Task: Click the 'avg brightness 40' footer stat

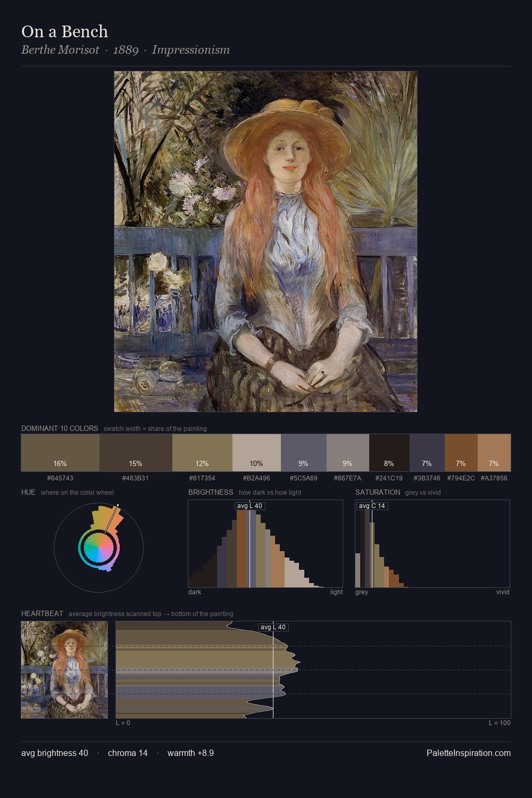Action: click(x=55, y=753)
